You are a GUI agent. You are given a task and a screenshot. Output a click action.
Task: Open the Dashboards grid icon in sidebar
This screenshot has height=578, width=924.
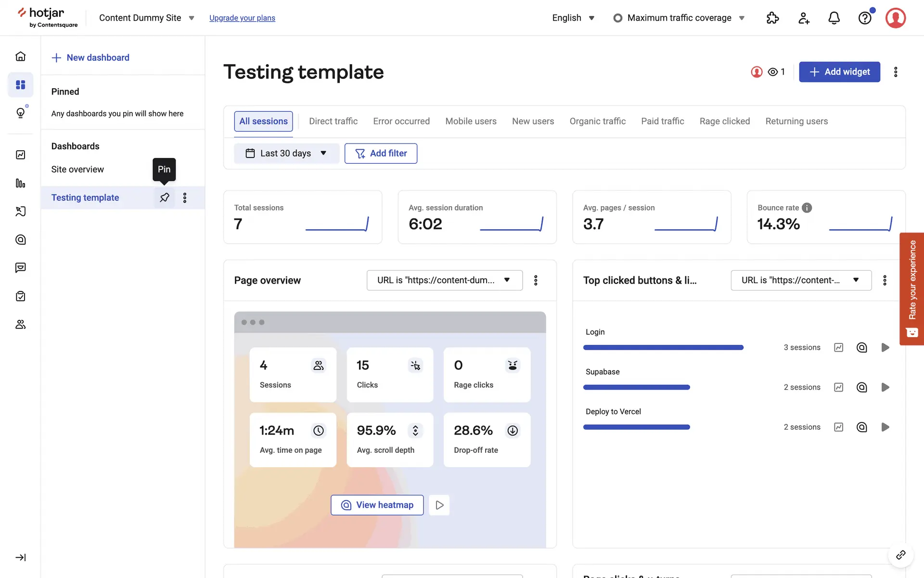pyautogui.click(x=20, y=85)
